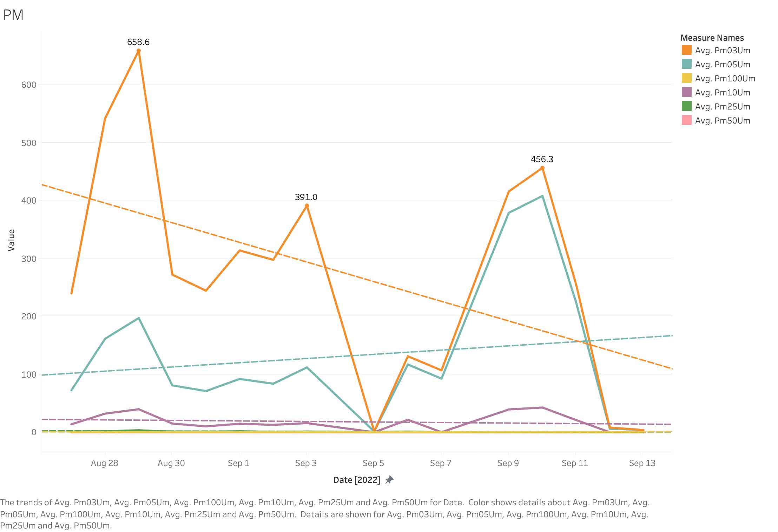Click the pin icon beside Date [2022]

pyautogui.click(x=389, y=479)
